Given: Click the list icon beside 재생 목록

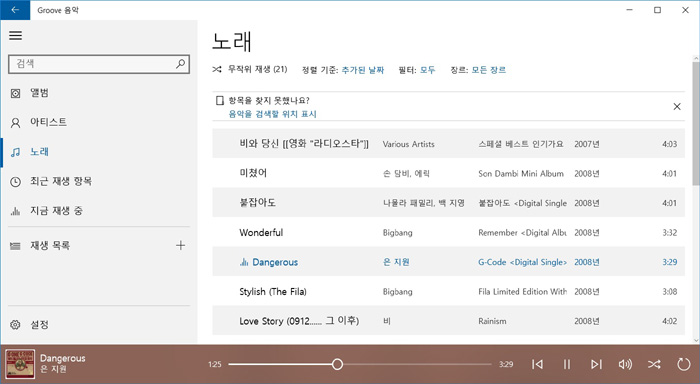Looking at the screenshot, I should (16, 246).
